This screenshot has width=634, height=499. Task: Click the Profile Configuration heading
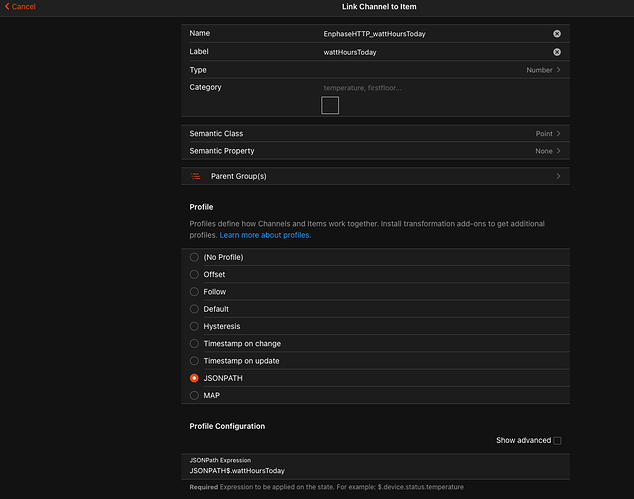[x=227, y=426]
